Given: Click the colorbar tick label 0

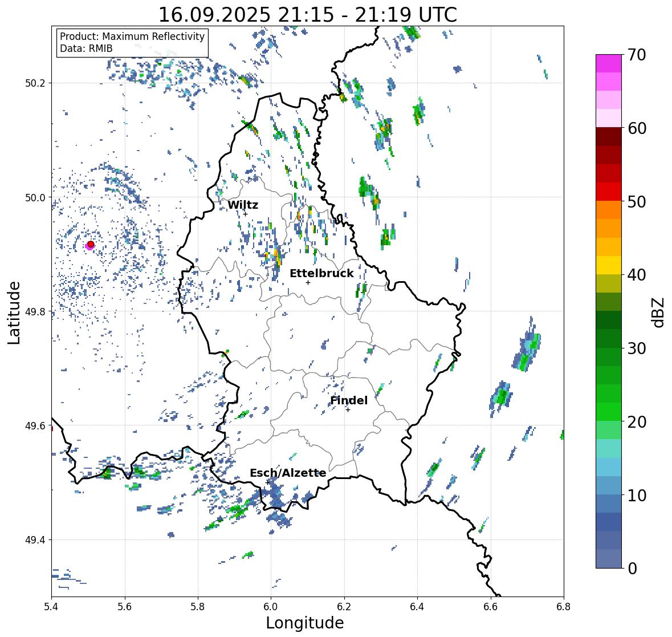Looking at the screenshot, I should click(x=632, y=569).
